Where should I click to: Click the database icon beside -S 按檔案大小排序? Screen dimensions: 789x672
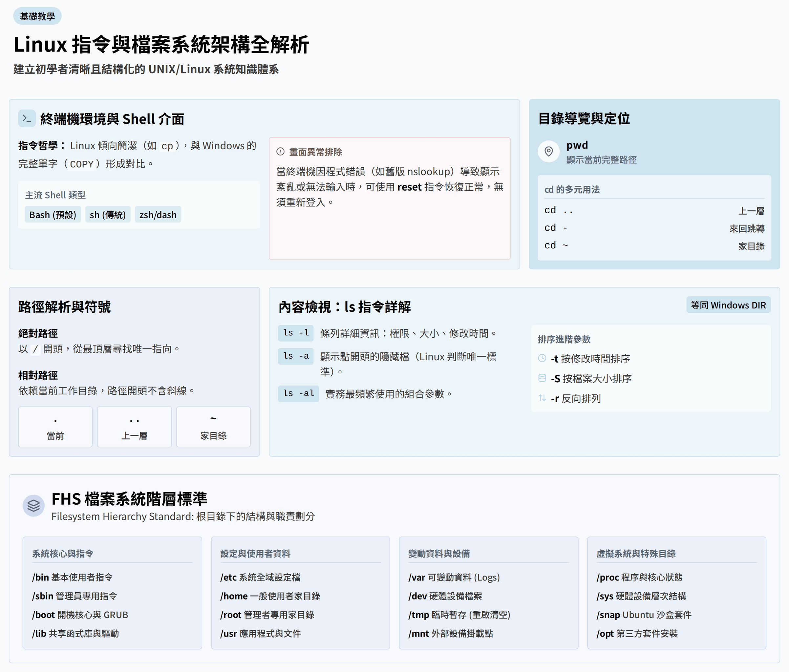tap(542, 378)
